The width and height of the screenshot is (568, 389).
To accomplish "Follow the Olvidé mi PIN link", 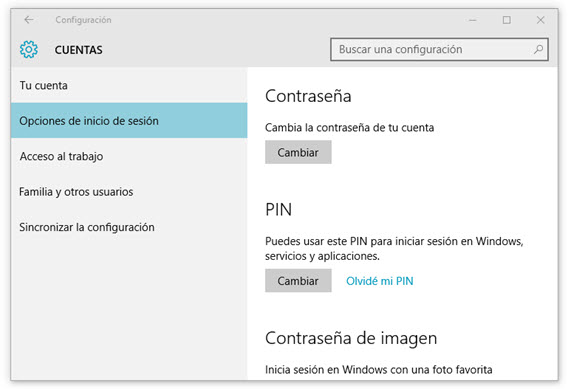I will tap(380, 281).
